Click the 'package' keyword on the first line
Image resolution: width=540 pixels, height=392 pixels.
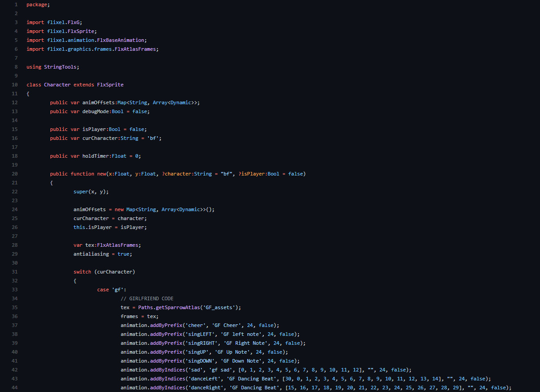tap(37, 4)
